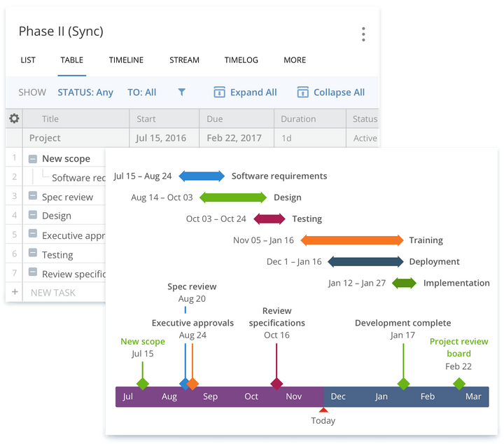Select the New scope milestone diamond
504x444 pixels.
[142, 384]
